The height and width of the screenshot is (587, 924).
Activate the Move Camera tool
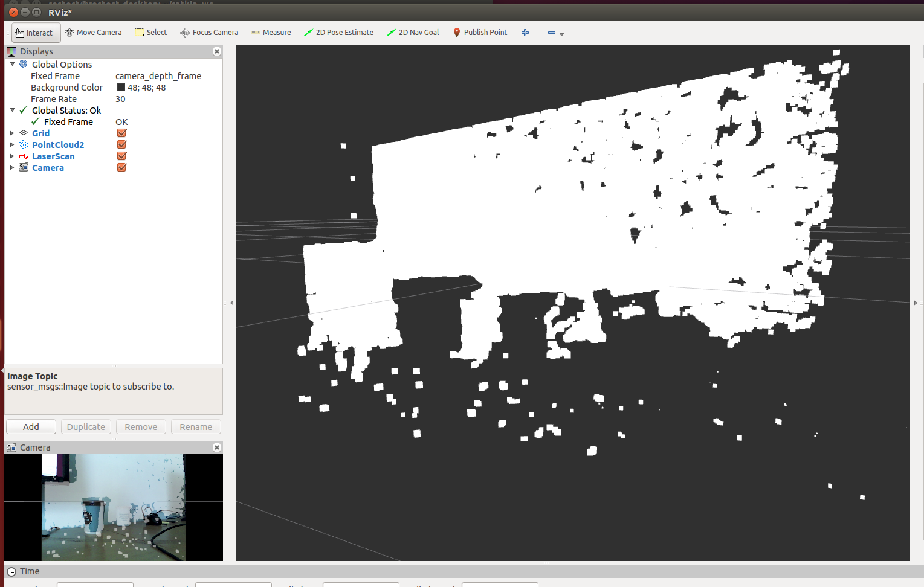(93, 33)
